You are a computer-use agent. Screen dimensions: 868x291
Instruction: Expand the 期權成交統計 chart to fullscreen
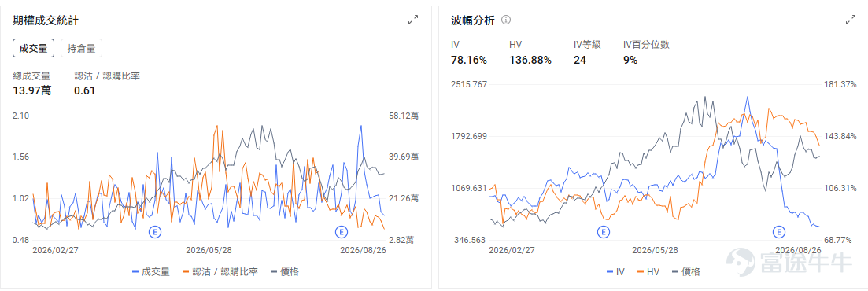413,20
